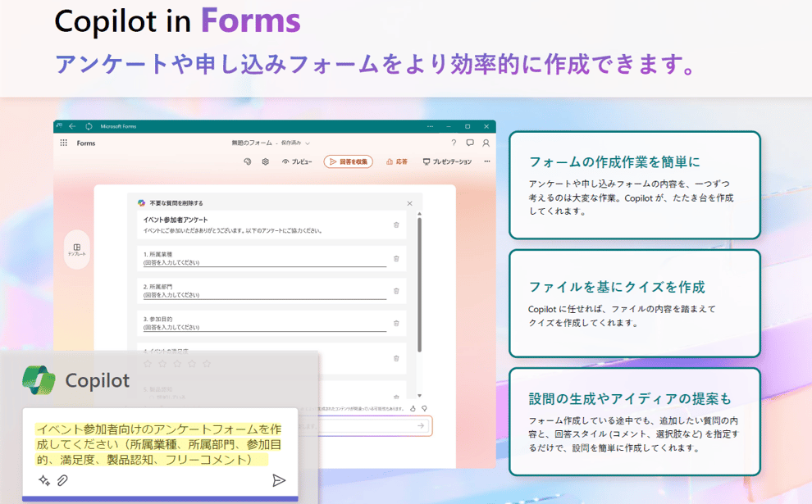Screen dimensions: 812x504
Task: Go back with the title bar arrow
Action: [x=72, y=126]
